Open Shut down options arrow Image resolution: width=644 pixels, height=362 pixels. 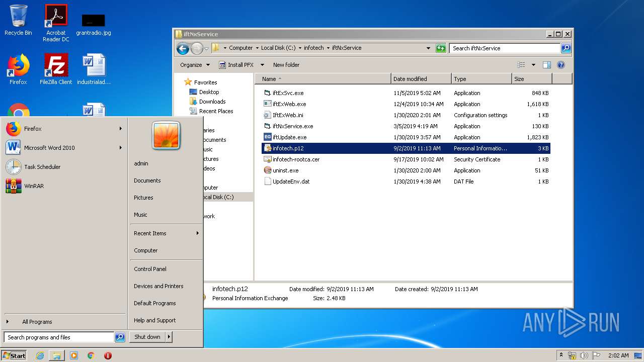[169, 337]
